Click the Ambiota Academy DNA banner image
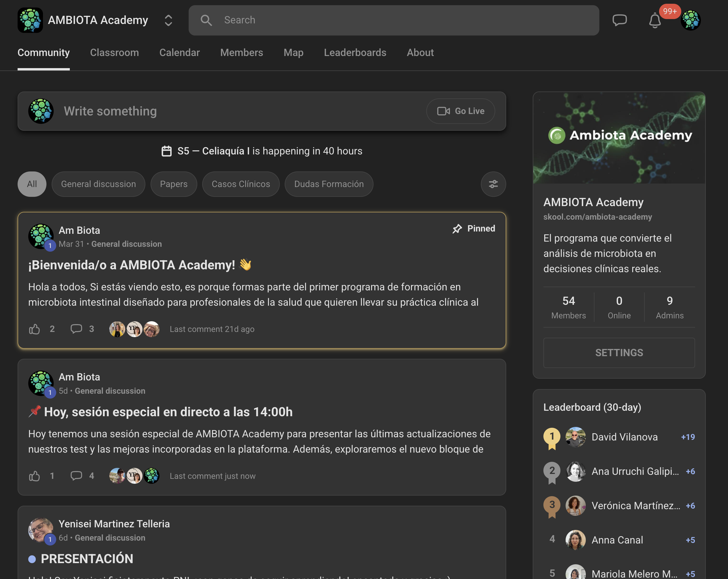Image resolution: width=728 pixels, height=579 pixels. 619,138
